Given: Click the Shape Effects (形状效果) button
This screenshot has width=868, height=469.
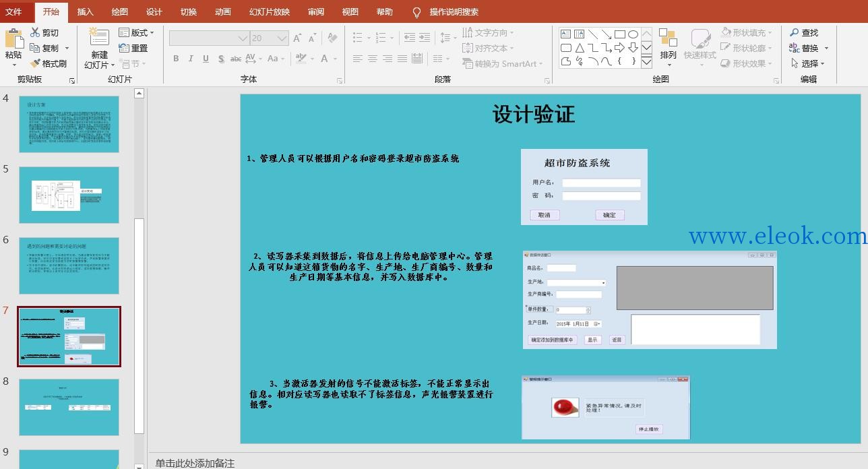Looking at the screenshot, I should point(746,63).
